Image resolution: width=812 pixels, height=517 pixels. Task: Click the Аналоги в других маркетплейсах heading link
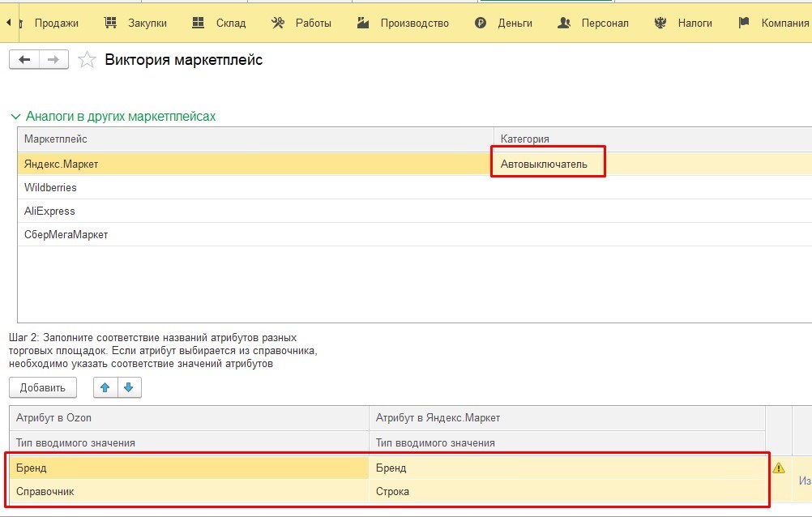(x=121, y=117)
